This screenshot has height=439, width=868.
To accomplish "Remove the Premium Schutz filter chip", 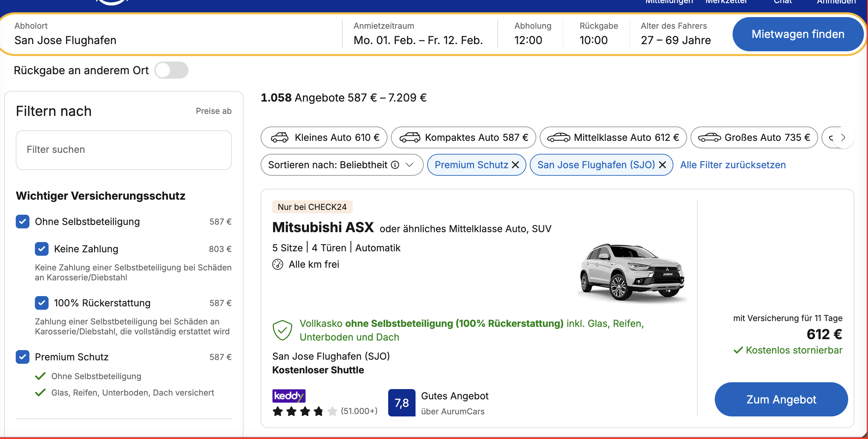I will pos(515,165).
